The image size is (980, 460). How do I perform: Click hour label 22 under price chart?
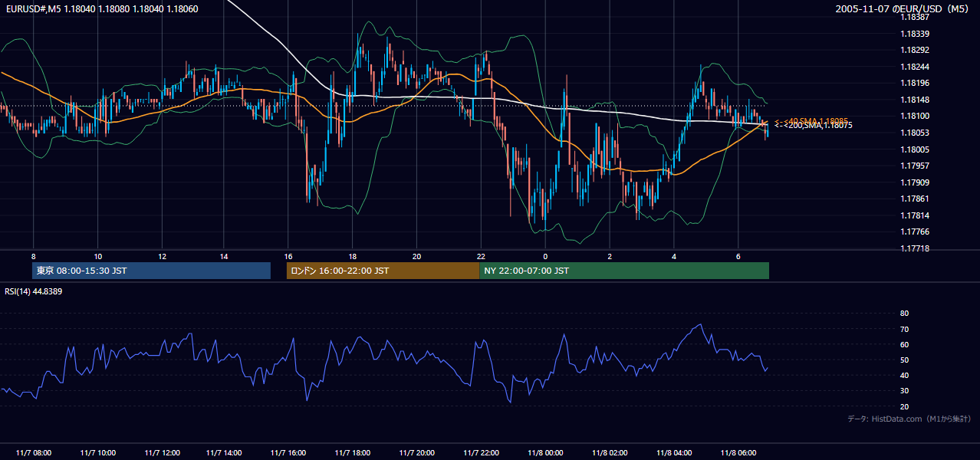481,256
